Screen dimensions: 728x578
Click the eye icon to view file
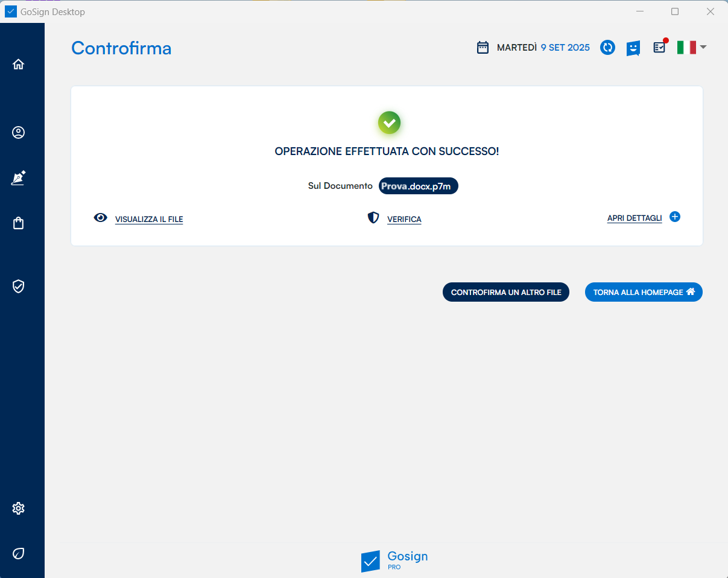point(101,218)
